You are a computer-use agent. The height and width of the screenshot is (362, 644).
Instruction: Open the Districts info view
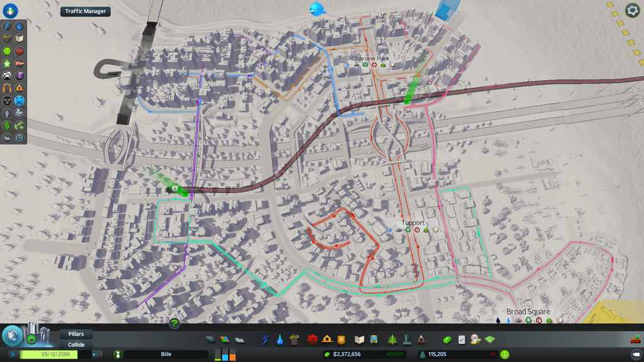[x=7, y=138]
